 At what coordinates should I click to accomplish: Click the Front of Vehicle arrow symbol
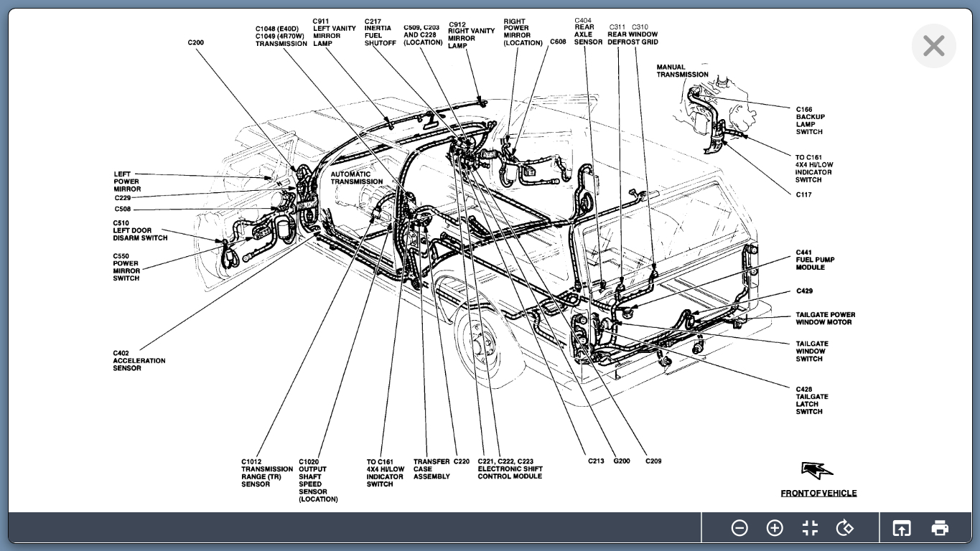coord(817,471)
